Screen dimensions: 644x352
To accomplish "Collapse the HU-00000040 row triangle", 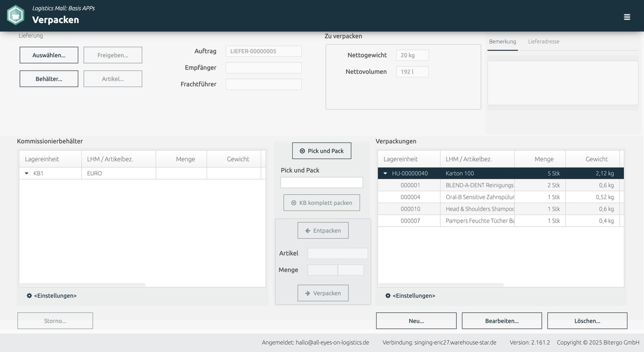I will tap(385, 173).
